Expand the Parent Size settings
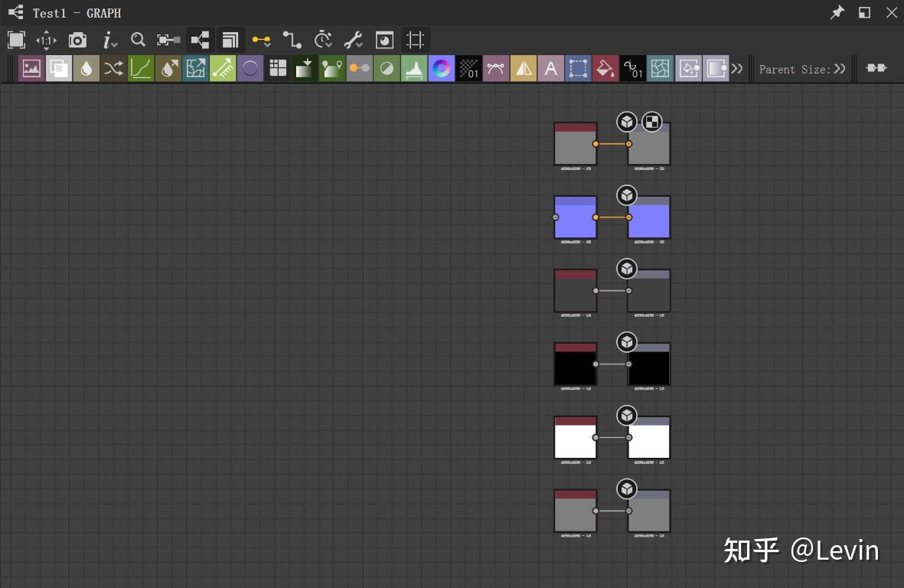The width and height of the screenshot is (904, 588). tap(839, 69)
